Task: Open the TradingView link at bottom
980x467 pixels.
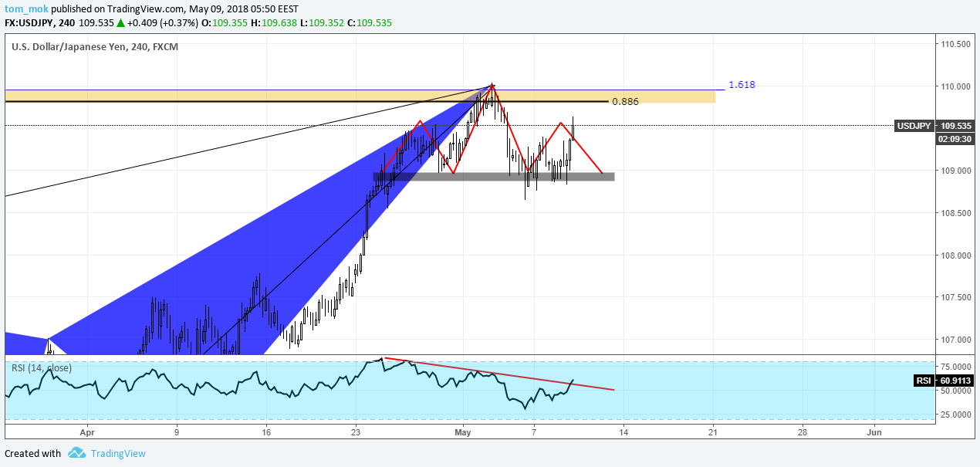Action: [118, 454]
